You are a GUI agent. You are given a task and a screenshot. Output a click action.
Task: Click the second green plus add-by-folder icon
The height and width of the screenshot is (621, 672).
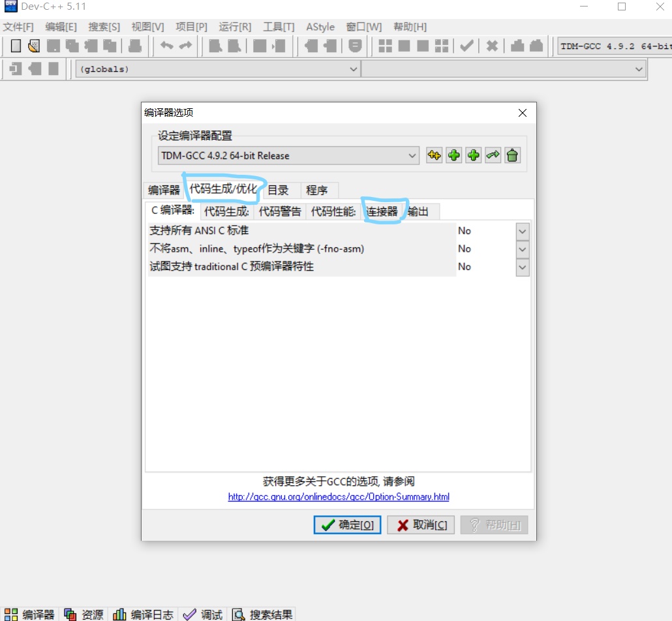pyautogui.click(x=474, y=155)
